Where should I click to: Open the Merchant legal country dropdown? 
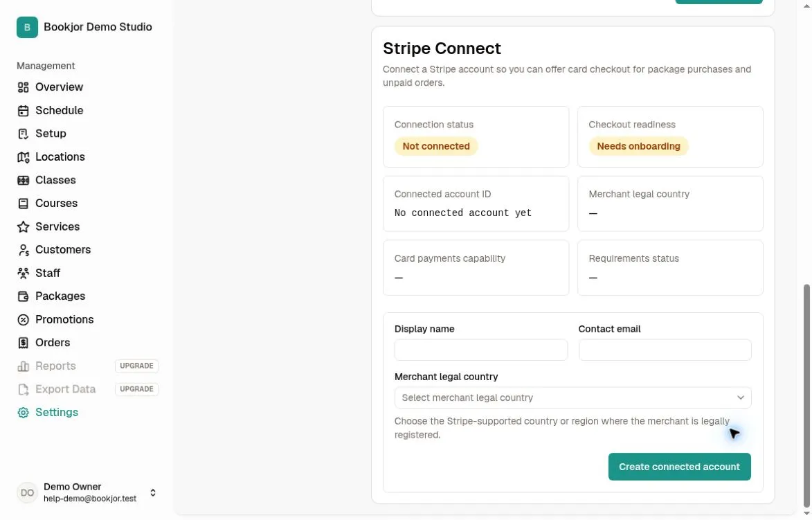(572, 397)
